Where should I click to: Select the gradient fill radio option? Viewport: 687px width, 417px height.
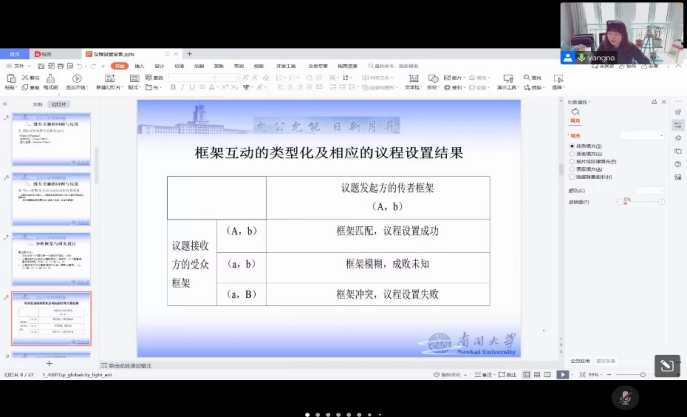click(x=572, y=153)
